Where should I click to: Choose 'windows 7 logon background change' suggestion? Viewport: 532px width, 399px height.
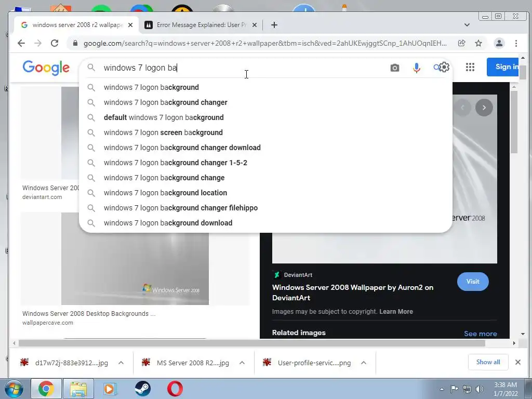[265, 178]
